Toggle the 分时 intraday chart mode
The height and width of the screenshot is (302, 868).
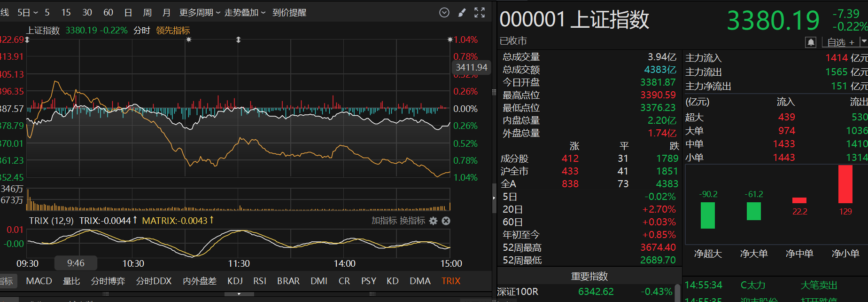click(x=141, y=31)
